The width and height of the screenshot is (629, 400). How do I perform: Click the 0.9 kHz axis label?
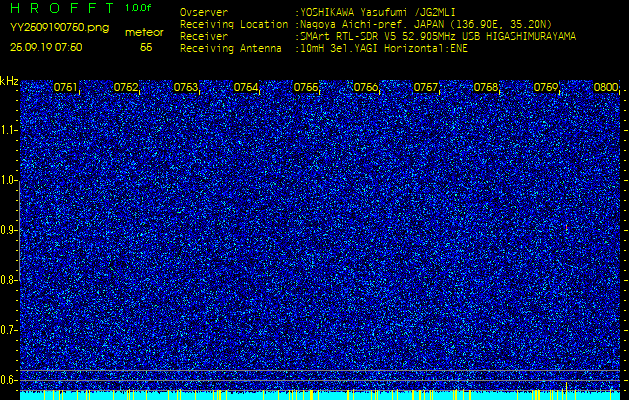pos(7,230)
